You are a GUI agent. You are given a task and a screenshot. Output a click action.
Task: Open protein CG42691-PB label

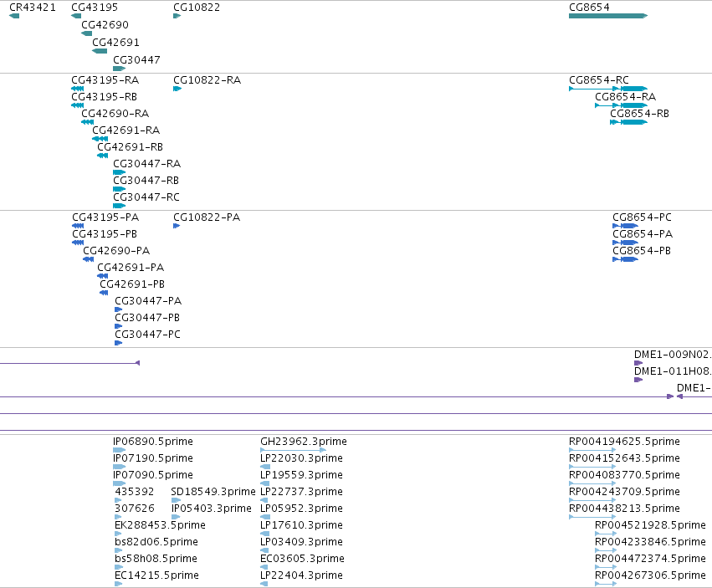pos(132,284)
